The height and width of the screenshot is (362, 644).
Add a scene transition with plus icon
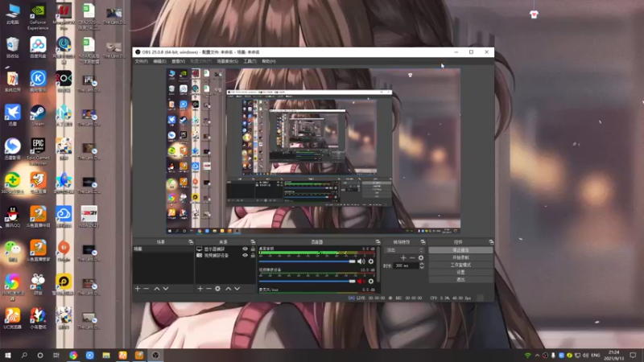(x=403, y=257)
